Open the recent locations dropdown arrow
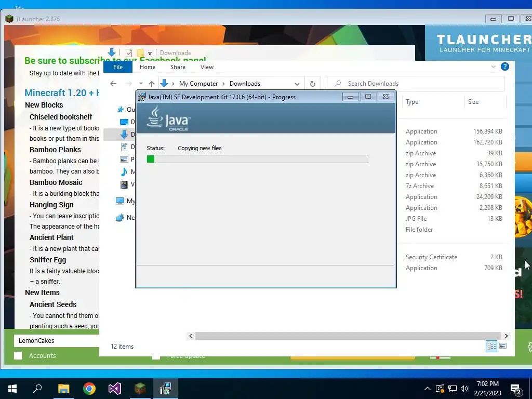 point(141,84)
